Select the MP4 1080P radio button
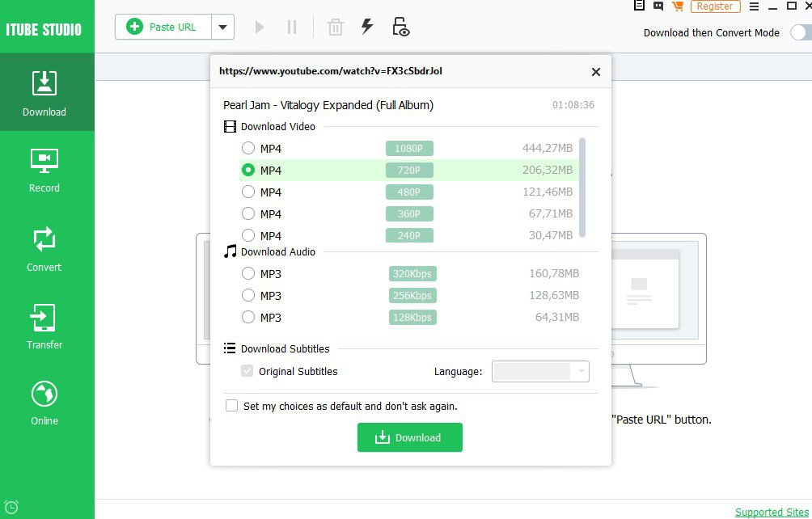This screenshot has width=812, height=519. 248,149
